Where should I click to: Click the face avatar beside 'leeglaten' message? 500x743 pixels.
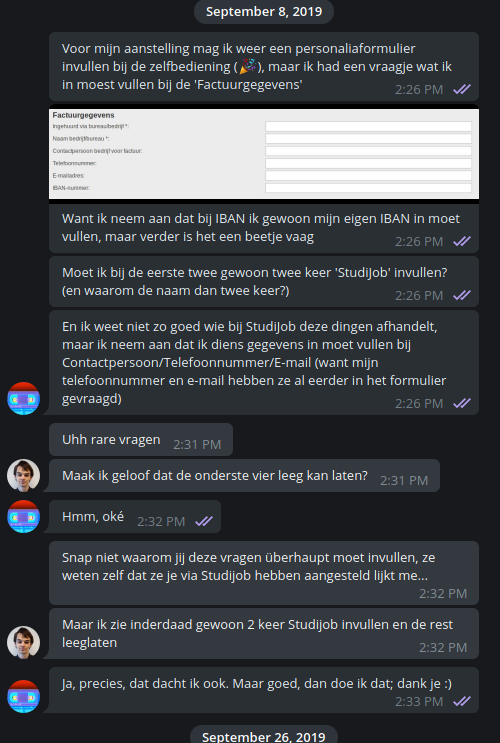click(x=23, y=643)
